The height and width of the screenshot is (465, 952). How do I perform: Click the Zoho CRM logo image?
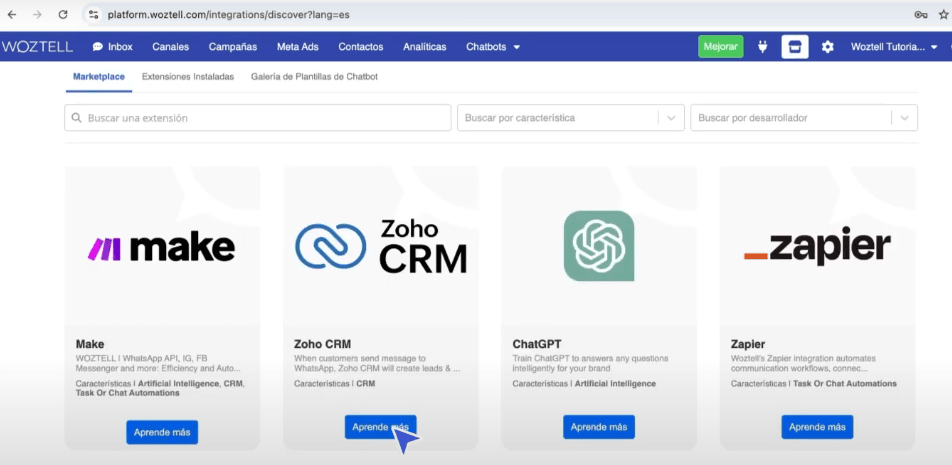click(x=381, y=246)
